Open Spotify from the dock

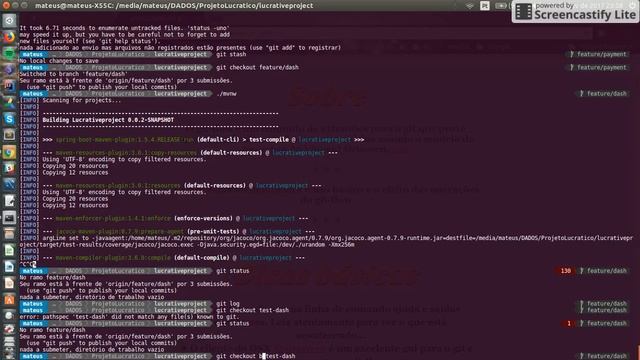click(x=9, y=53)
